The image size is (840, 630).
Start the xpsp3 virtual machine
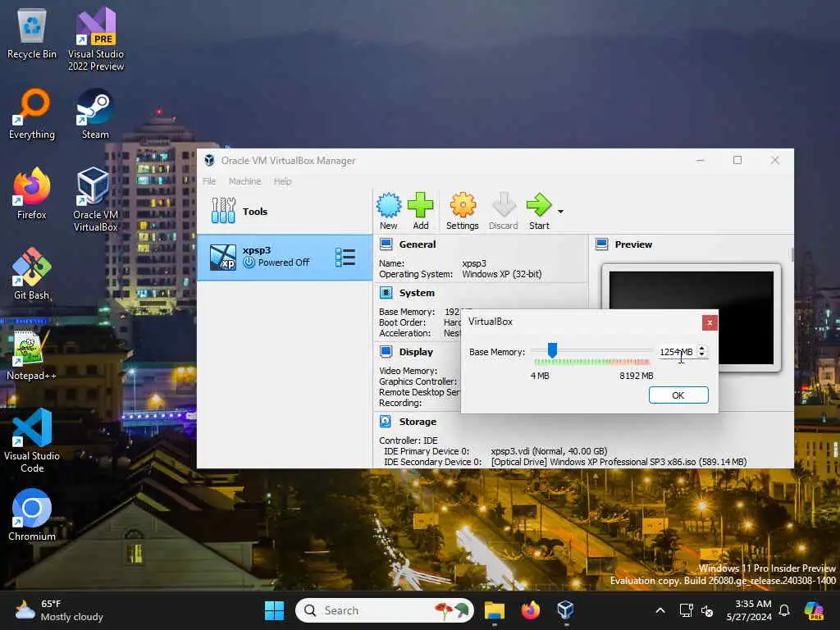pyautogui.click(x=539, y=211)
